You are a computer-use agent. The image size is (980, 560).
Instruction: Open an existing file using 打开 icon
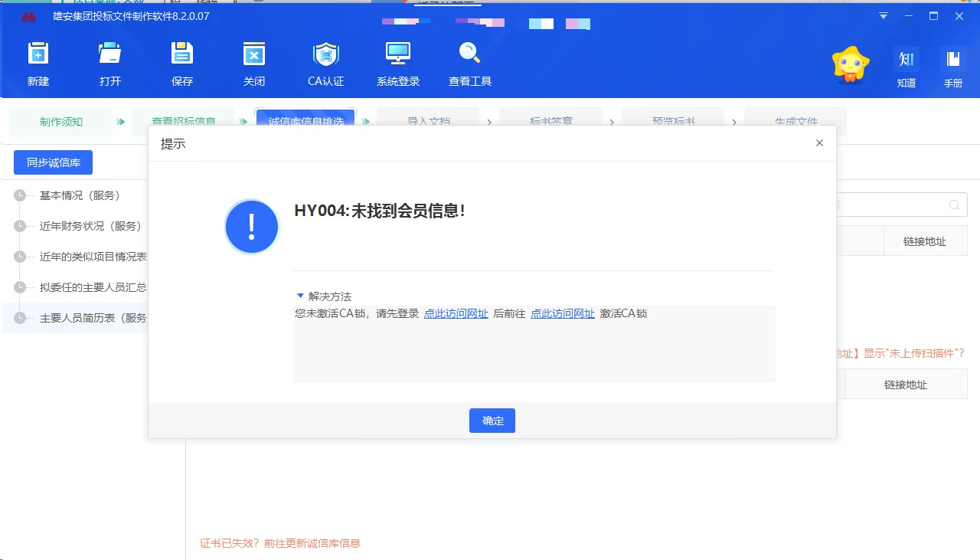click(x=109, y=61)
